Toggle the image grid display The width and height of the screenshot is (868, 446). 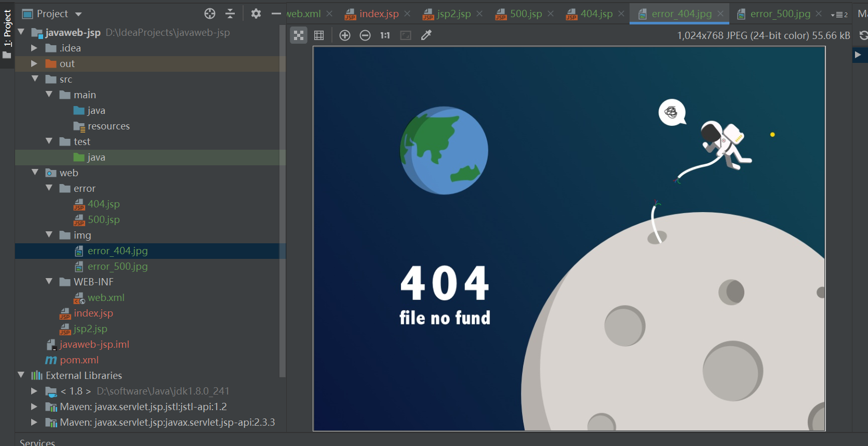(319, 35)
